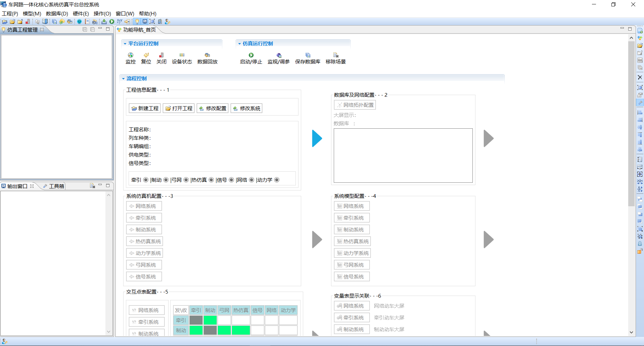Screen dimensions: 644x346
Task: Click the power button toolbar icon
Action: tap(79, 21)
